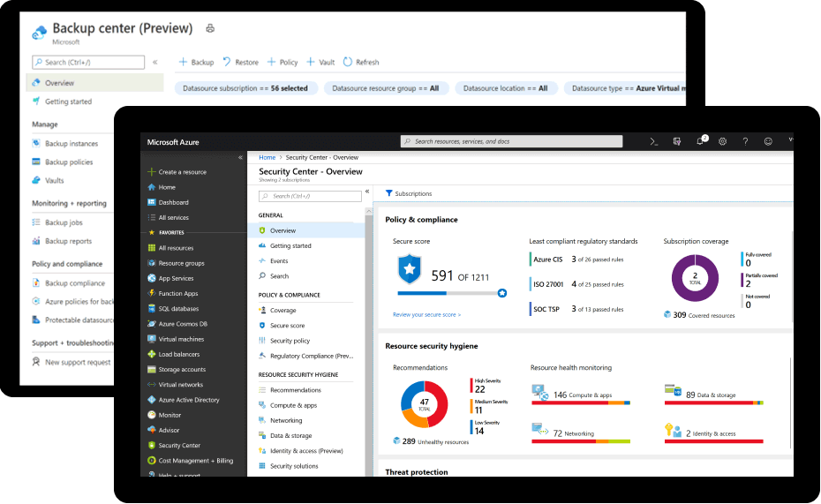This screenshot has width=821, height=504.
Task: Open Datasource type filter
Action: pyautogui.click(x=625, y=88)
